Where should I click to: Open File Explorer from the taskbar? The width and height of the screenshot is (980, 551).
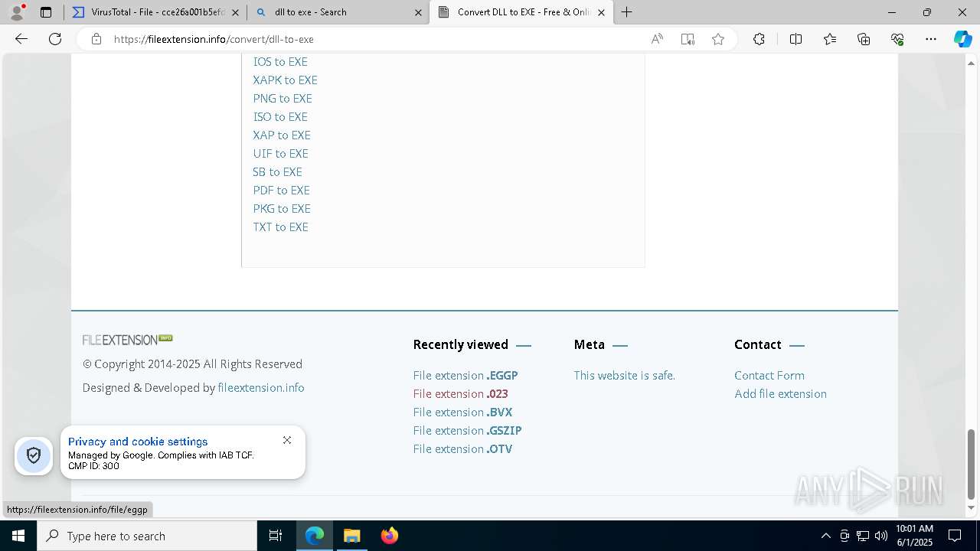[x=351, y=536]
